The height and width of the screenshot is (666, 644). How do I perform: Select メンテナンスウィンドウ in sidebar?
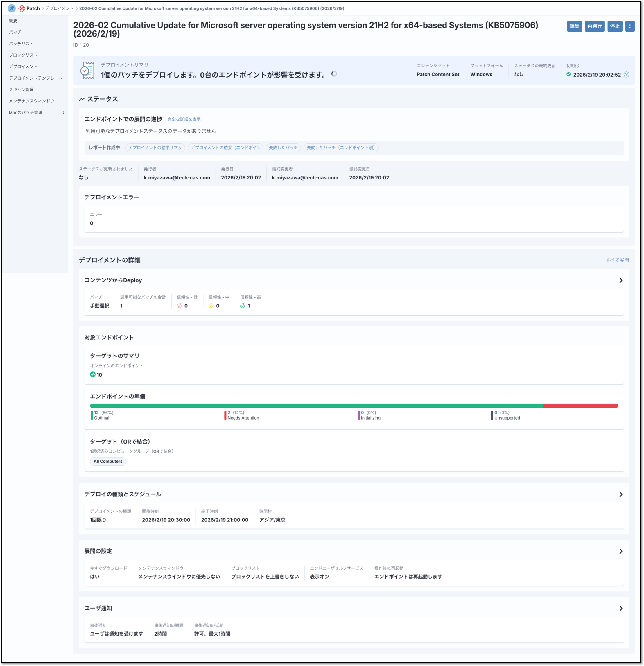(x=31, y=101)
